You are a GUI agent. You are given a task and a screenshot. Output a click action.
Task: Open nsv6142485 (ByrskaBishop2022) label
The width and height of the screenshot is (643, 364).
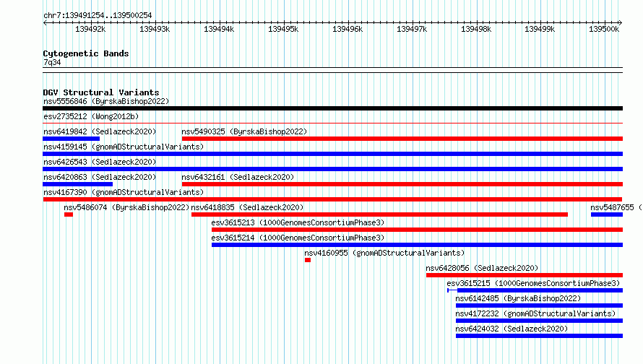[518, 298]
